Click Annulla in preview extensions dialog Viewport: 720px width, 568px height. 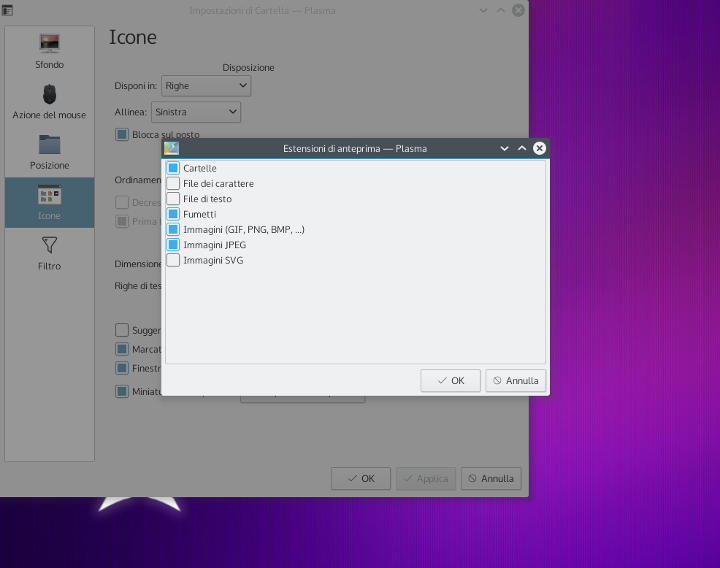tap(516, 381)
